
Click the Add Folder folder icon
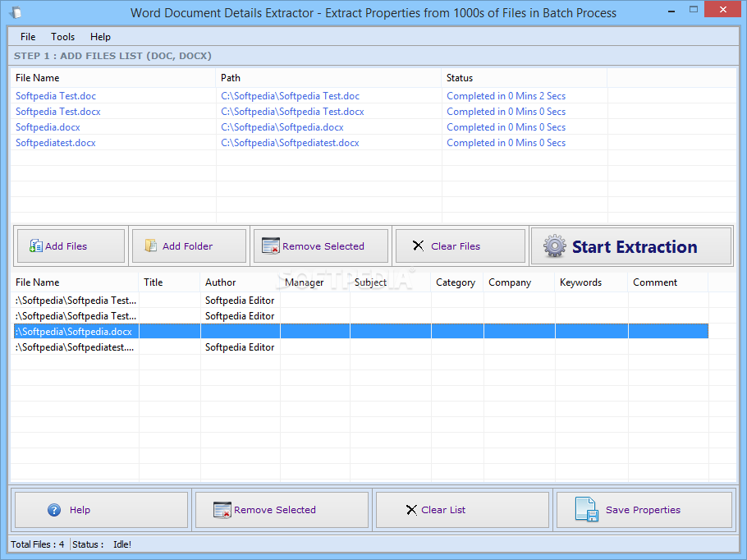coord(150,246)
